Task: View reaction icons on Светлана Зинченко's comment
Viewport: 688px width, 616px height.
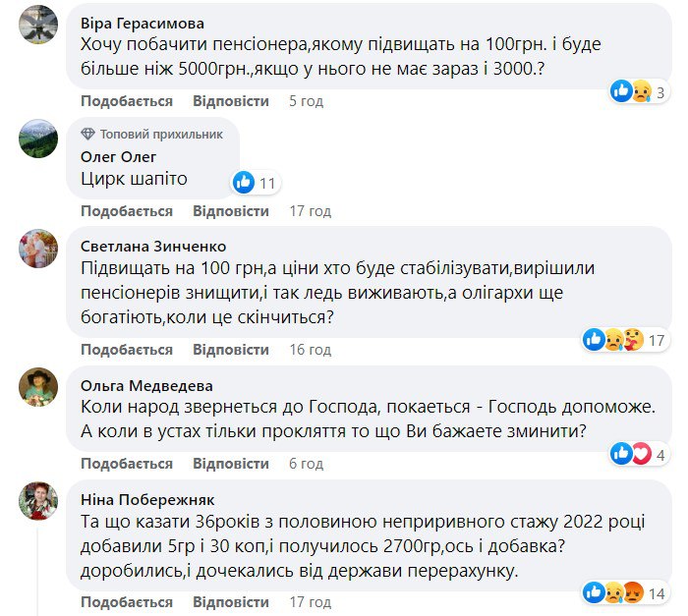Action: click(616, 340)
